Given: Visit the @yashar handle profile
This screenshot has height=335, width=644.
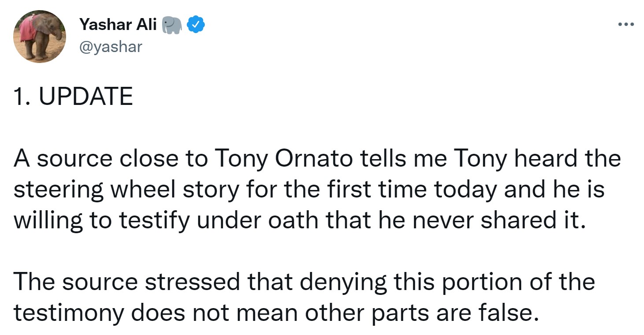Looking at the screenshot, I should (x=111, y=46).
